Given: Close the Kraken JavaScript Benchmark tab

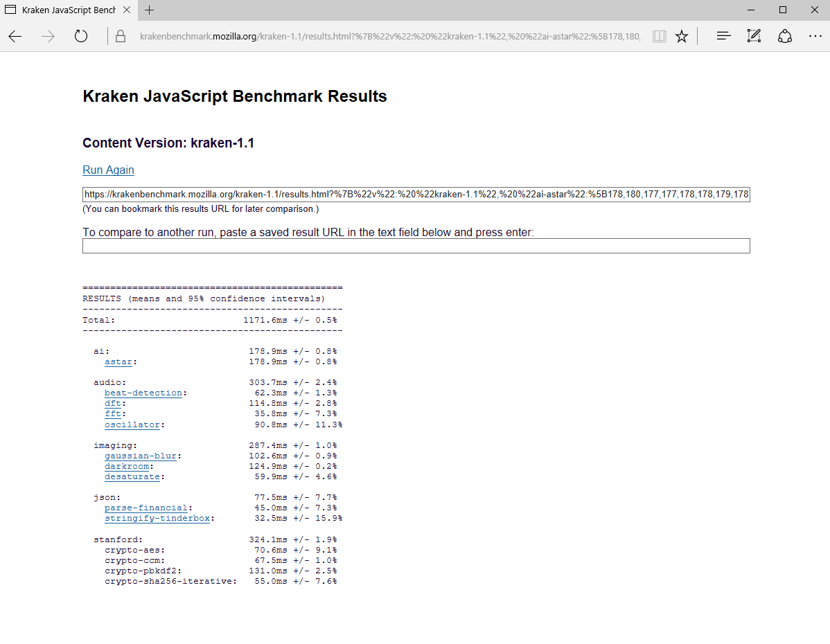Looking at the screenshot, I should [127, 10].
